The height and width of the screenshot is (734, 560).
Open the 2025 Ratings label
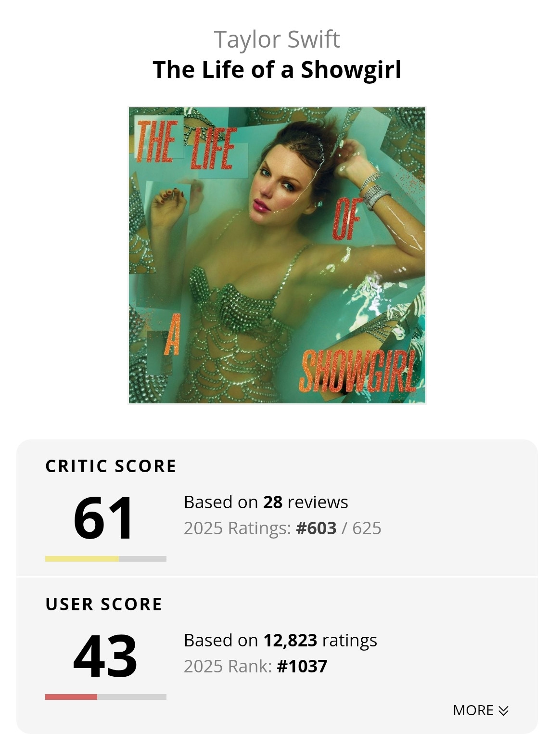point(237,528)
